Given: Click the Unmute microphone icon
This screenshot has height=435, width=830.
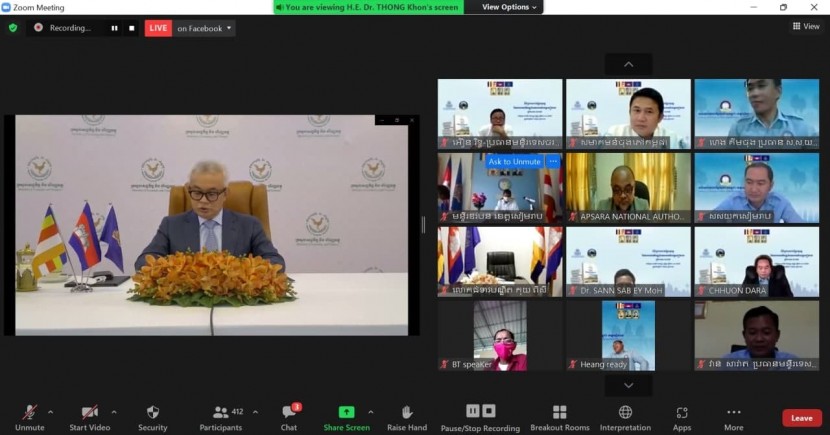Looking at the screenshot, I should [30, 412].
